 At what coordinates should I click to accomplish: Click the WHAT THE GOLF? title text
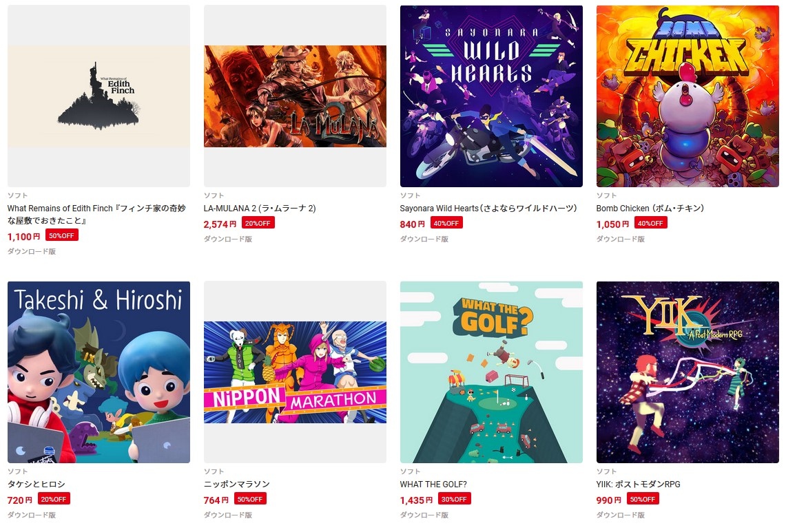pyautogui.click(x=433, y=485)
